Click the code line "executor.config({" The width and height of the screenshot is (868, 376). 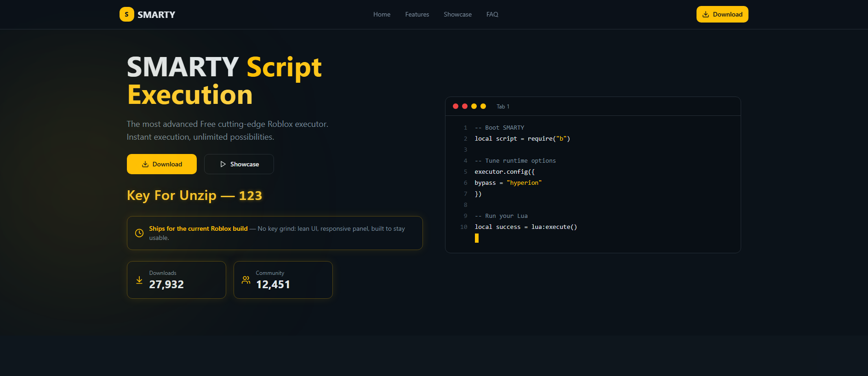[x=505, y=172]
